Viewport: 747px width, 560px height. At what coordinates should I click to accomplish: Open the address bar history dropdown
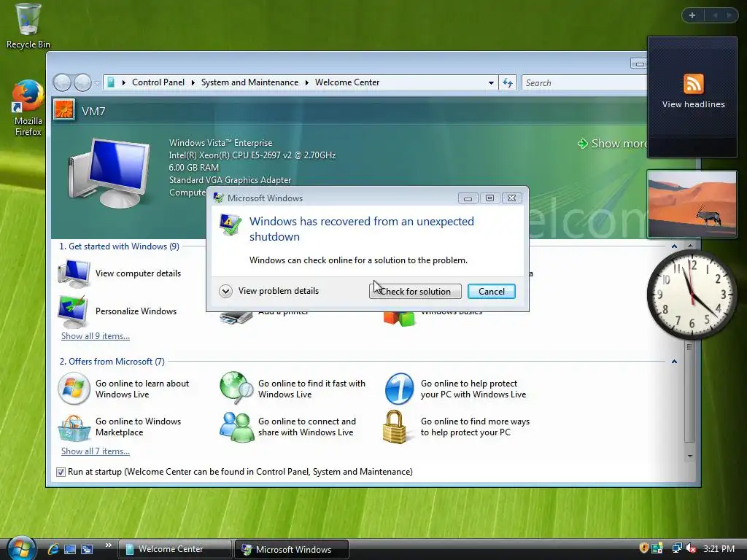pyautogui.click(x=491, y=83)
